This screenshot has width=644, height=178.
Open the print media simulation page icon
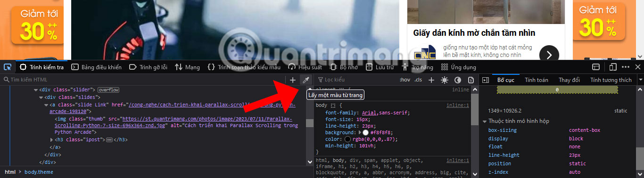pyautogui.click(x=471, y=80)
